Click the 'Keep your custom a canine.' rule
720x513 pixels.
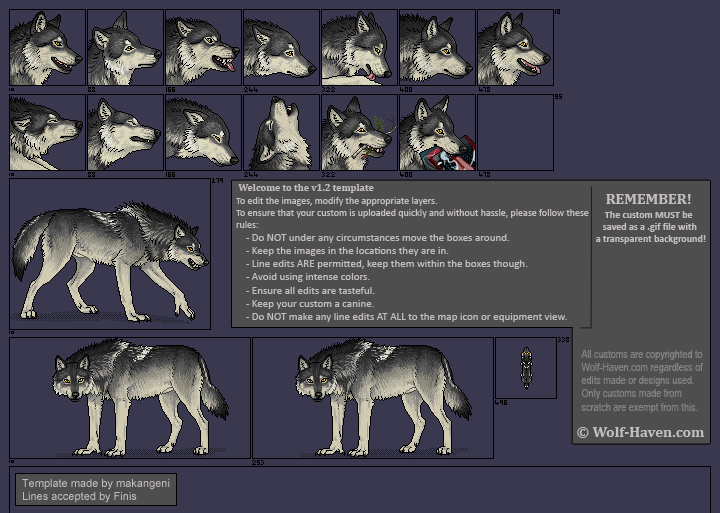click(310, 304)
